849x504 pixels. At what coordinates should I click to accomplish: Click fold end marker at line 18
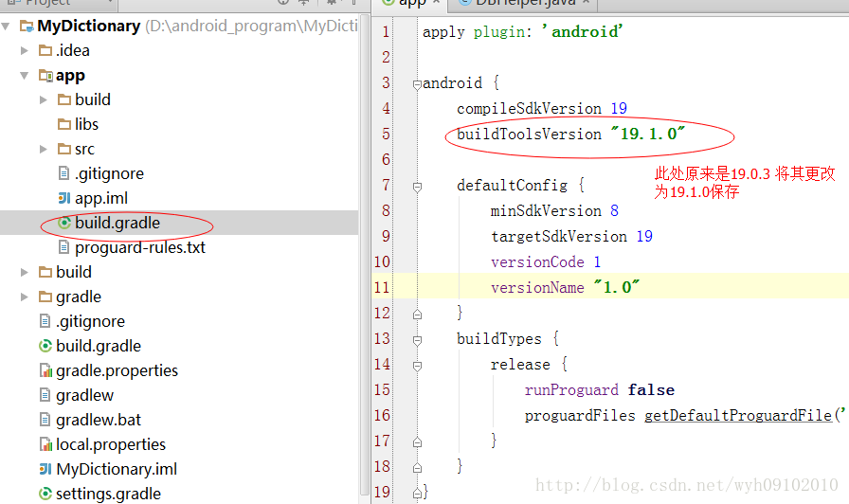(x=417, y=468)
